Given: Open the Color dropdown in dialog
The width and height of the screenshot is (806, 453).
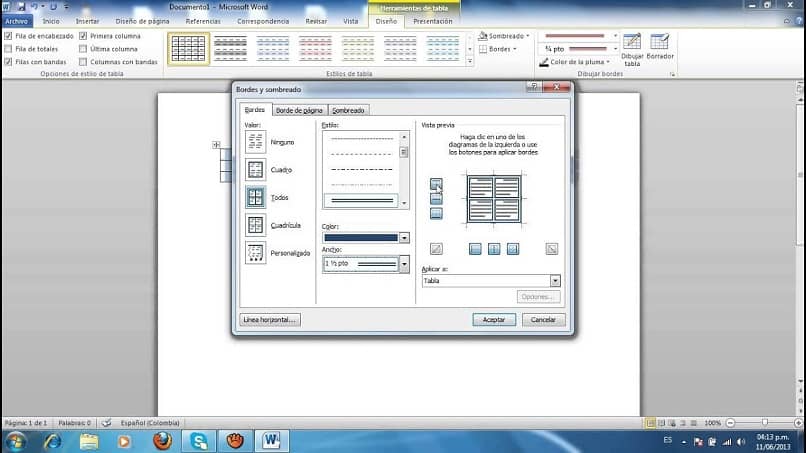Looking at the screenshot, I should point(404,238).
